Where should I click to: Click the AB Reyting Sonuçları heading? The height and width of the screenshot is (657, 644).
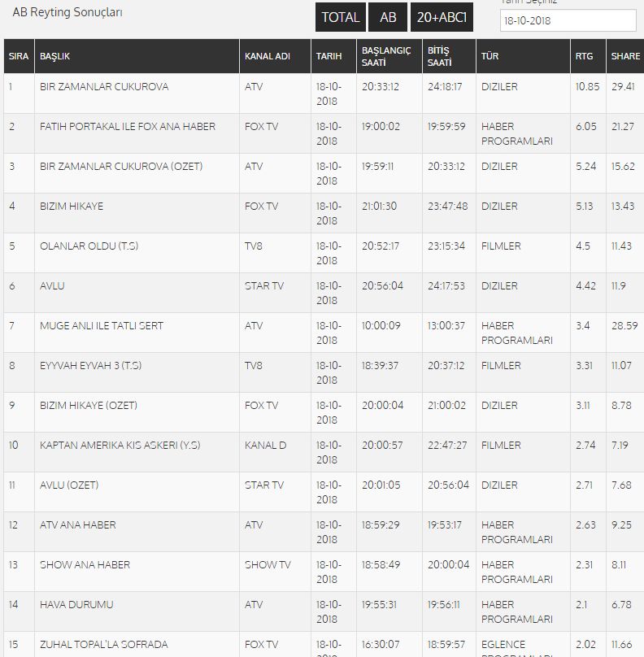point(67,12)
